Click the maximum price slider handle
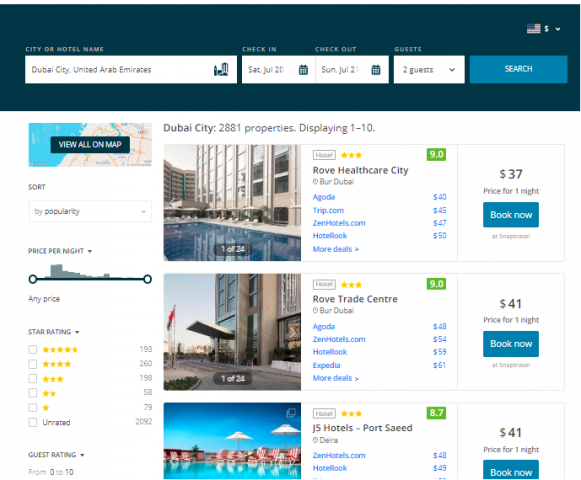The width and height of the screenshot is (581, 480). [x=147, y=279]
